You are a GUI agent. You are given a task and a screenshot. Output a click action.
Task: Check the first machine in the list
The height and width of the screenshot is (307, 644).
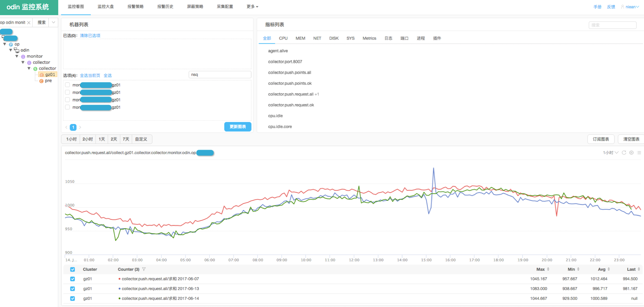point(67,85)
